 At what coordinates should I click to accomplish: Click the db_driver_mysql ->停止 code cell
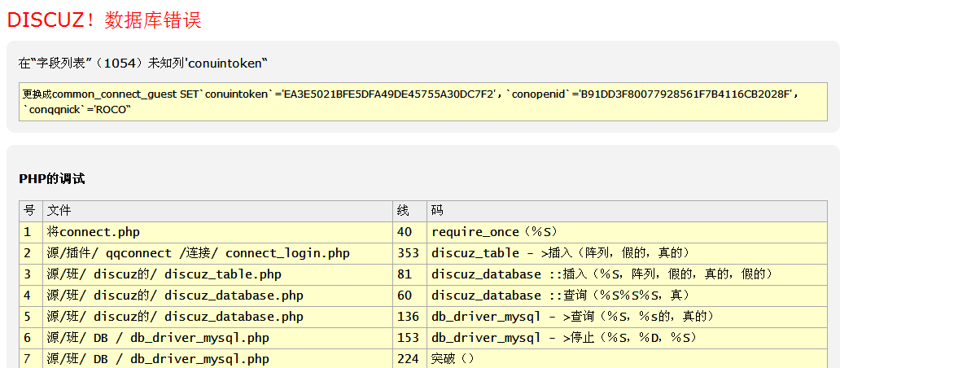[x=563, y=338]
